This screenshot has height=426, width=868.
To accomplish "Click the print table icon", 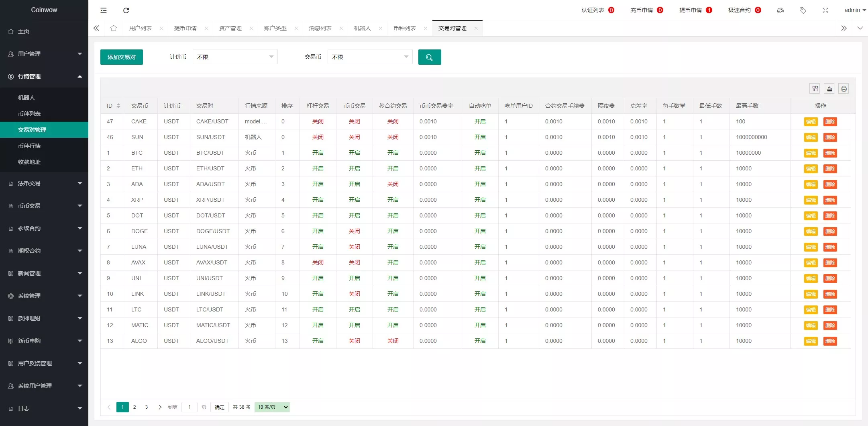I will 844,89.
